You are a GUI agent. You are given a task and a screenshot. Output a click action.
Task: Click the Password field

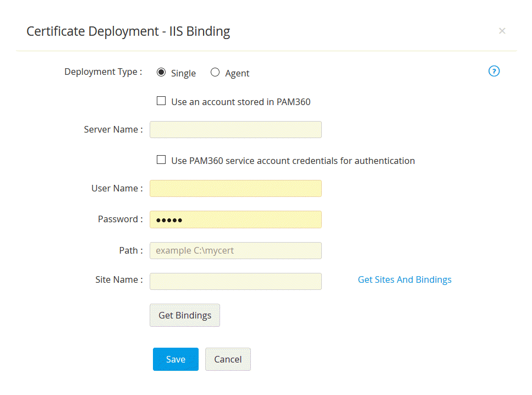click(x=235, y=220)
